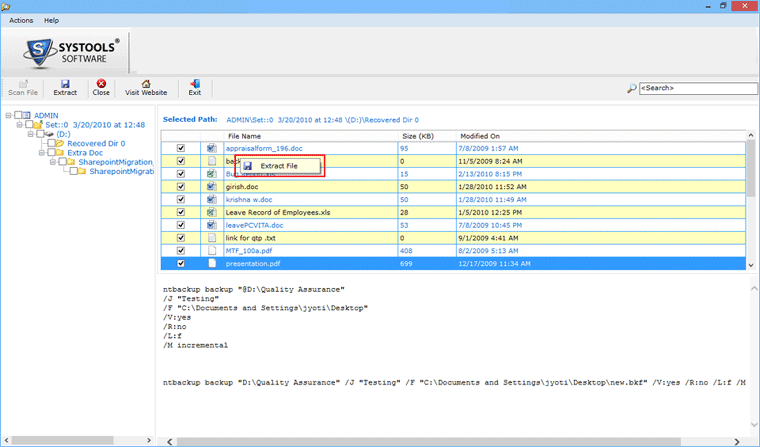
Task: Uncheck the presentation.pdf row checkbox
Action: (x=181, y=264)
